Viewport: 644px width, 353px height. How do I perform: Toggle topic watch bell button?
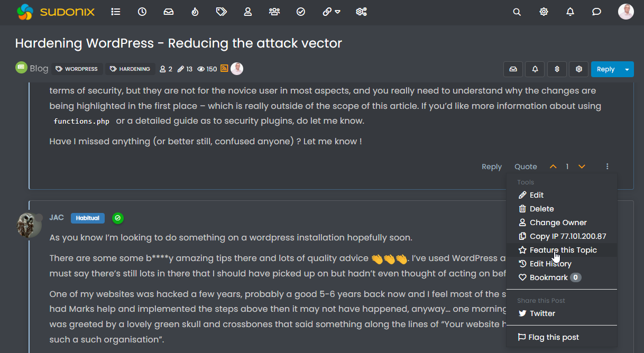pos(535,69)
